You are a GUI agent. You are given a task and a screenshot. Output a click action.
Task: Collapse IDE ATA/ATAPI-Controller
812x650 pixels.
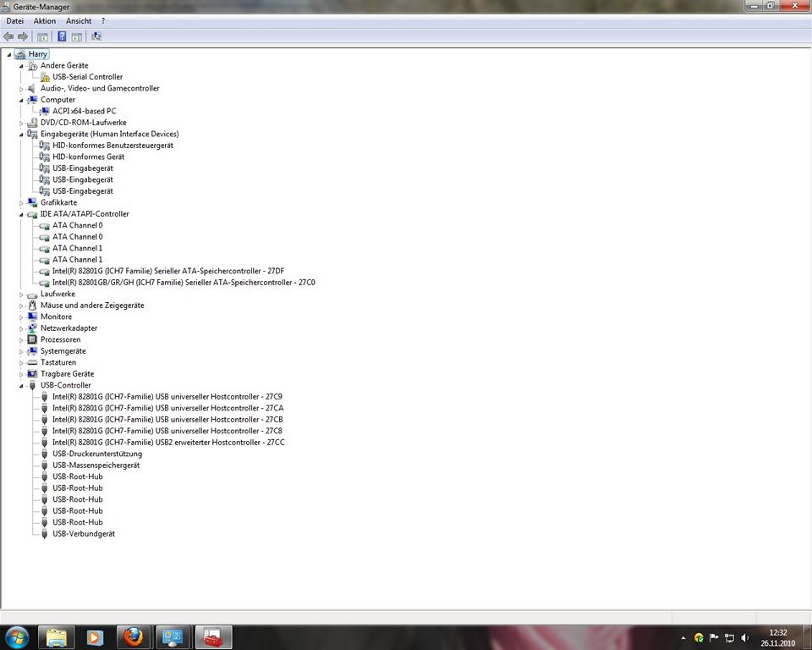21,214
